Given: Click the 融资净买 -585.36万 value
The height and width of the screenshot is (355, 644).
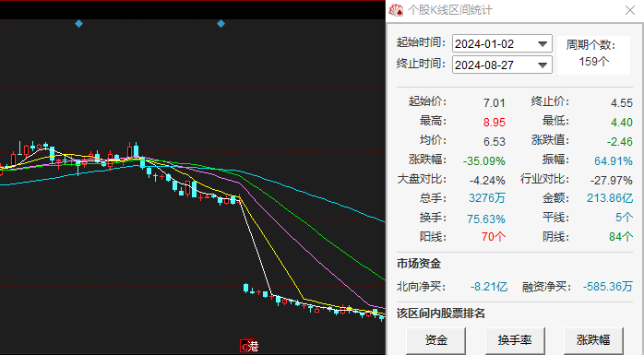Looking at the screenshot, I should (607, 287).
